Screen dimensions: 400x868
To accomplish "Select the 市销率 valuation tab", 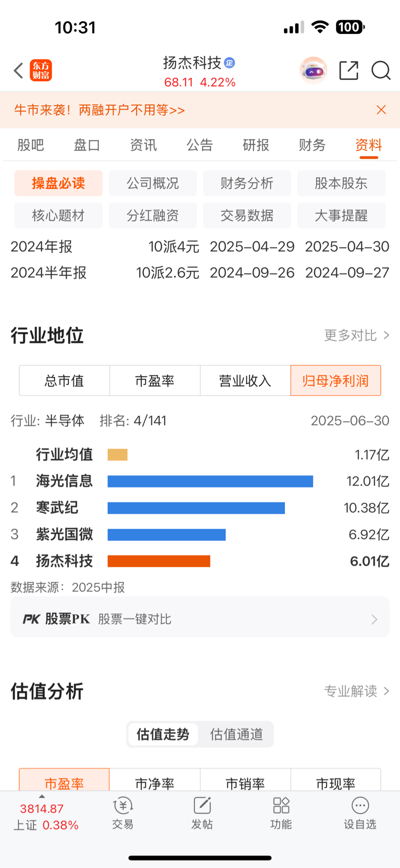I will pyautogui.click(x=245, y=780).
